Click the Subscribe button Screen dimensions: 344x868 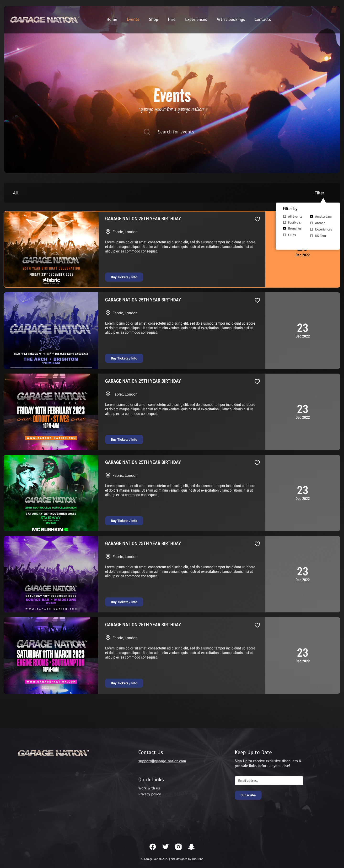(x=248, y=795)
